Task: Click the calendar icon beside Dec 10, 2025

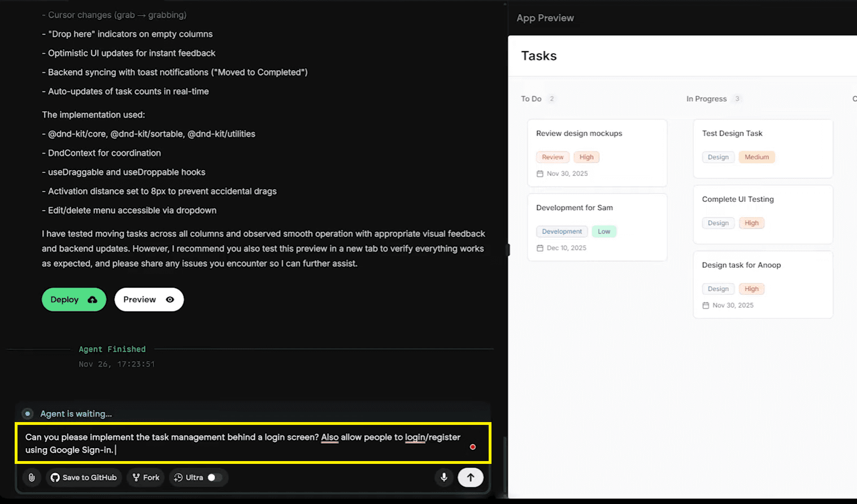Action: (x=540, y=248)
